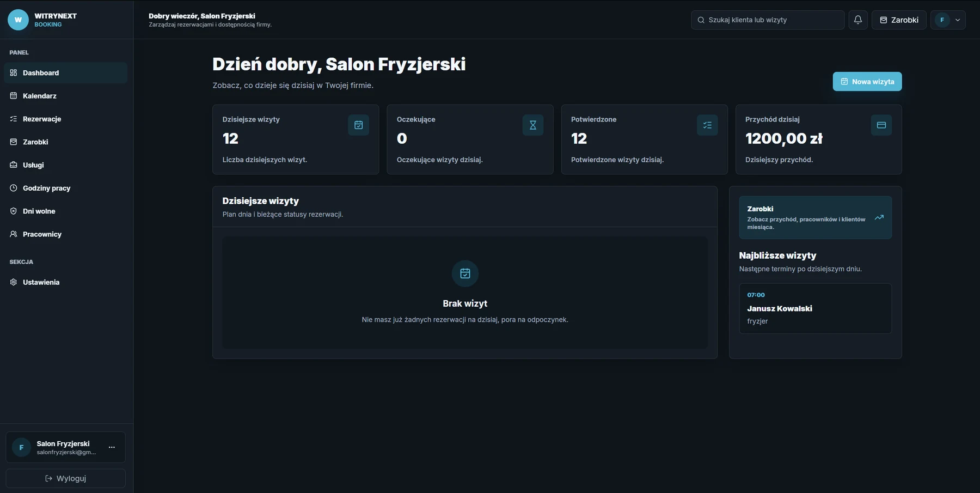980x493 pixels.
Task: Click the Zarobki button in top bar
Action: 899,20
